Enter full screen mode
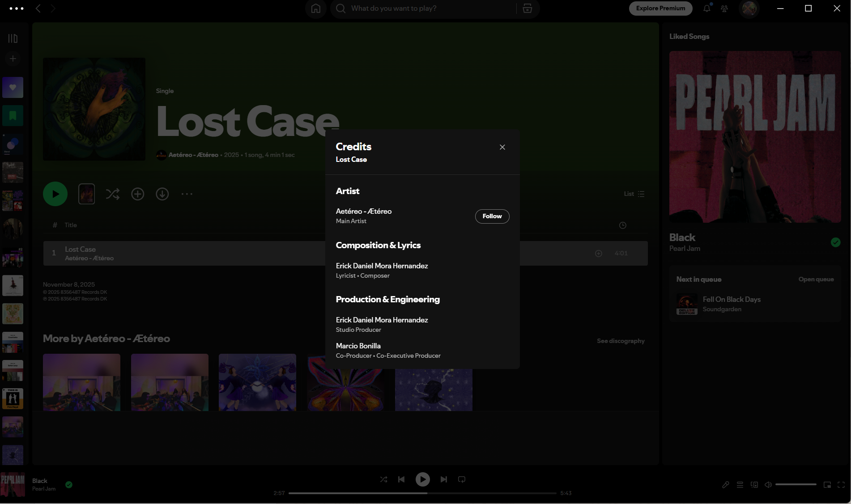The width and height of the screenshot is (851, 504). pyautogui.click(x=841, y=485)
